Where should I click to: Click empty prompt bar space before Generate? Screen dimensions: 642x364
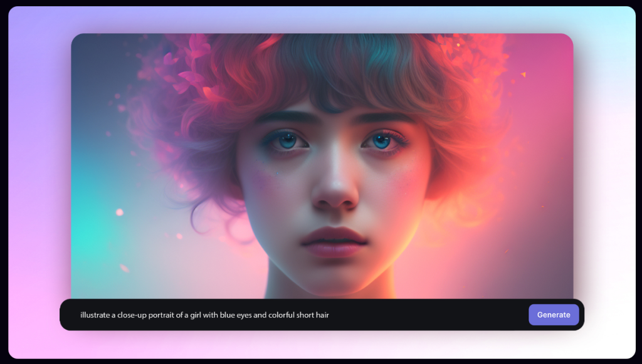pyautogui.click(x=426, y=315)
